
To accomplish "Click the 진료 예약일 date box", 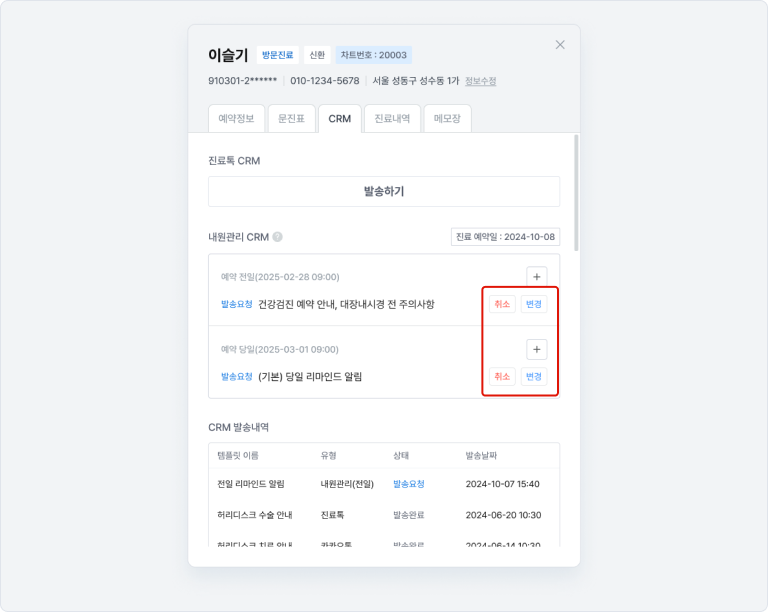I will pos(505,237).
